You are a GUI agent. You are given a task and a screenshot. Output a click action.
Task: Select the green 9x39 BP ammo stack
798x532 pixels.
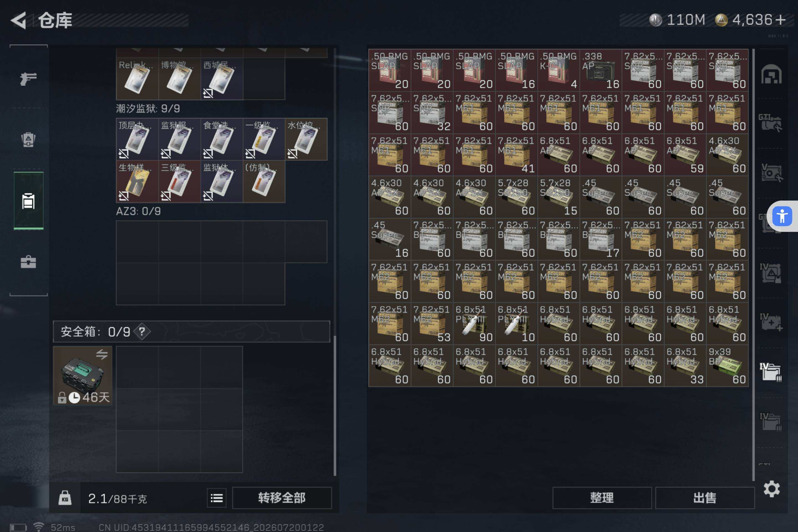click(727, 365)
